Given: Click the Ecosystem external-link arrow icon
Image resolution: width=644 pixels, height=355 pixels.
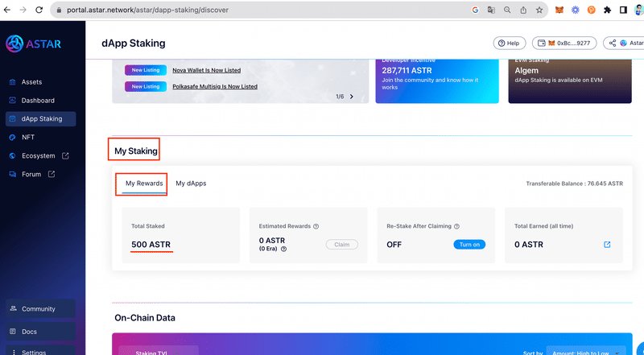Looking at the screenshot, I should tap(65, 155).
